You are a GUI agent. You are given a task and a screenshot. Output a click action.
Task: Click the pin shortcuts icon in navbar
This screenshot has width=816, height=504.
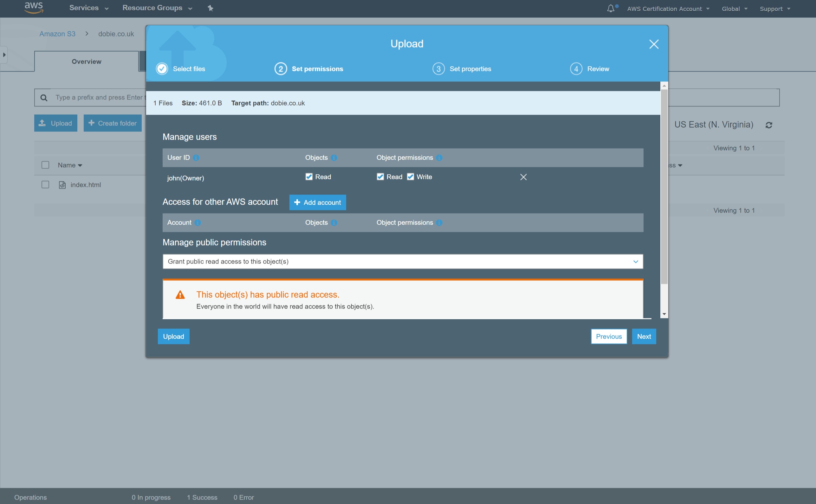(210, 8)
